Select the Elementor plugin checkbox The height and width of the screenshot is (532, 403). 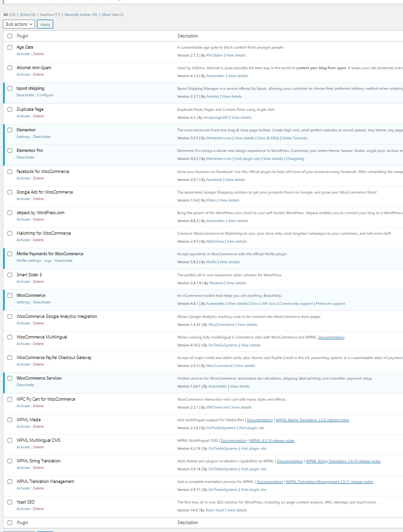tap(10, 130)
